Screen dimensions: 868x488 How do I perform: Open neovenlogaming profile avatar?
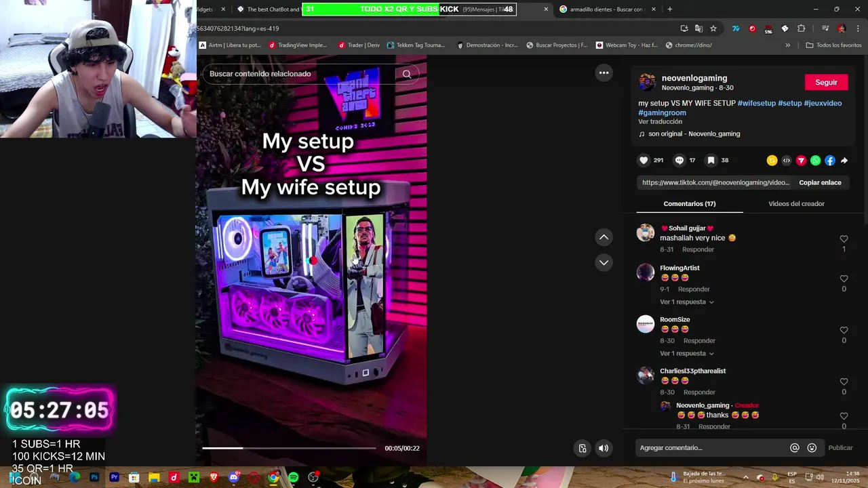(x=647, y=83)
